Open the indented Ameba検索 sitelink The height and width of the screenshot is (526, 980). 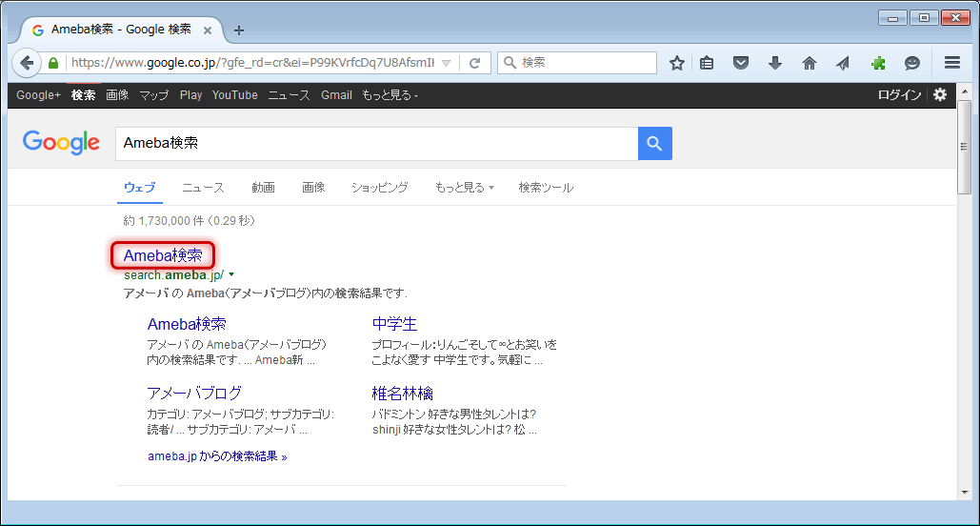187,324
